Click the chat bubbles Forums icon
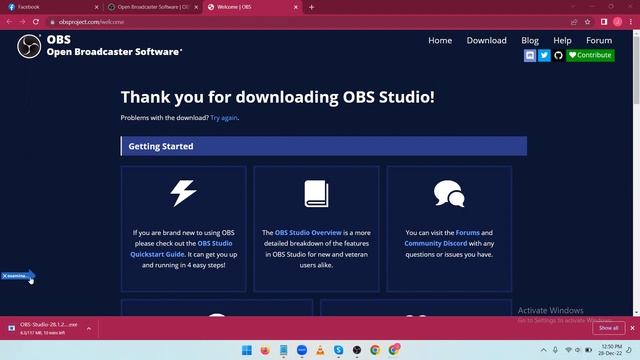The image size is (640, 360). (x=449, y=193)
